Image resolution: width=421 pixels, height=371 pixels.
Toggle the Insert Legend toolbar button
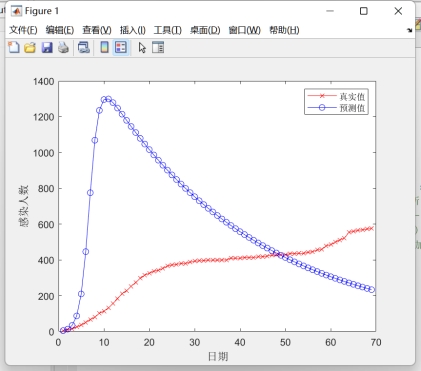pyautogui.click(x=121, y=47)
